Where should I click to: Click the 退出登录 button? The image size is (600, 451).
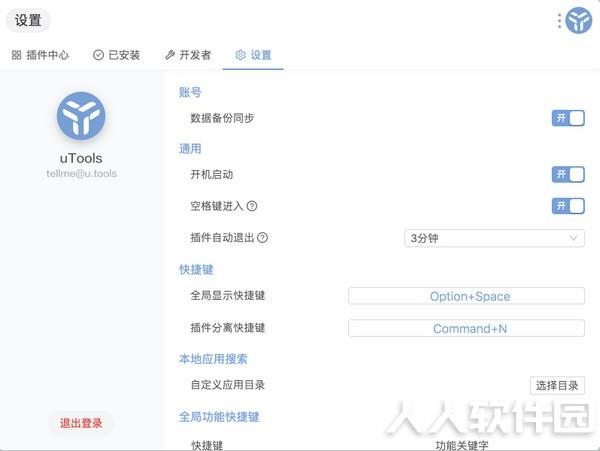click(x=81, y=423)
